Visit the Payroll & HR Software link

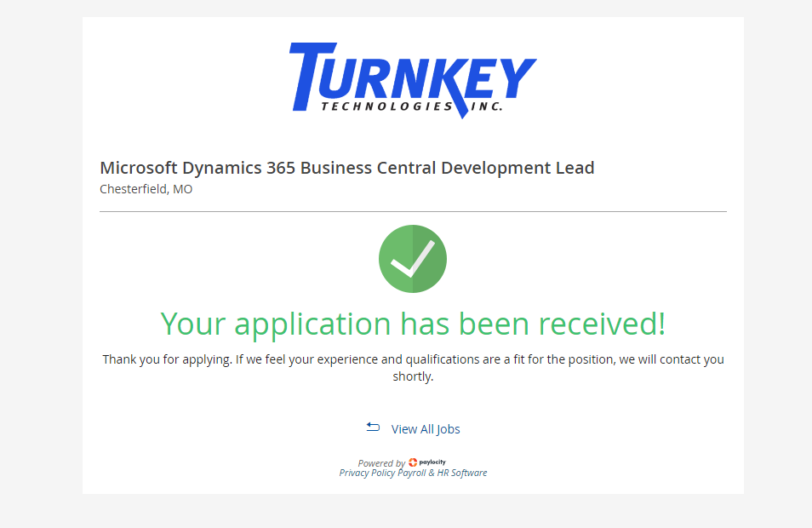tap(443, 473)
